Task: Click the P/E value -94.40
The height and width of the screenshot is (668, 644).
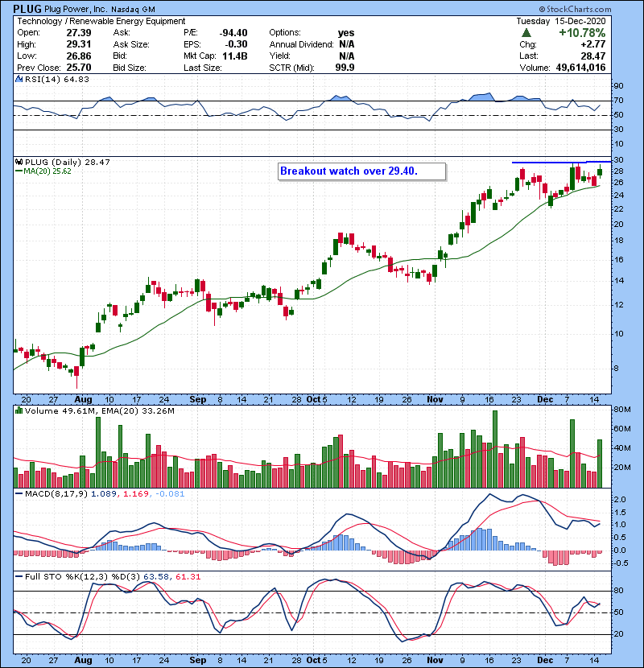Action: pos(233,33)
